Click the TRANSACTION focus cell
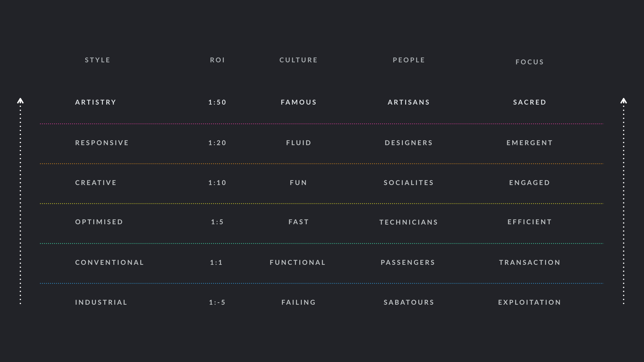 pos(530,262)
